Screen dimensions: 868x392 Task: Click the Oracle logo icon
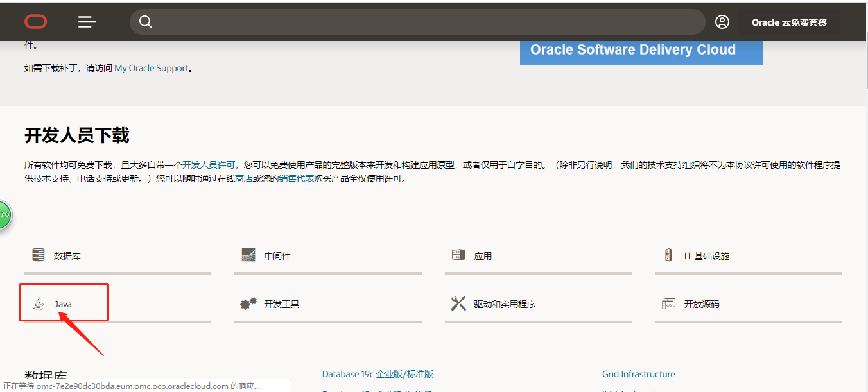(x=36, y=22)
